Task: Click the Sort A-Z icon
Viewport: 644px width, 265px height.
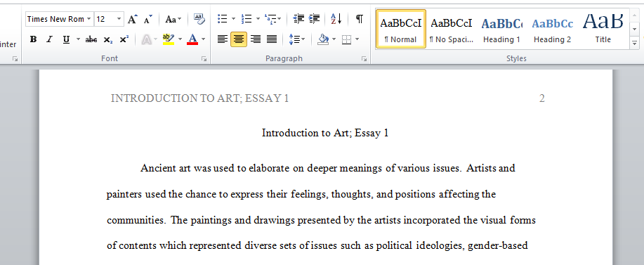Action: coord(336,19)
